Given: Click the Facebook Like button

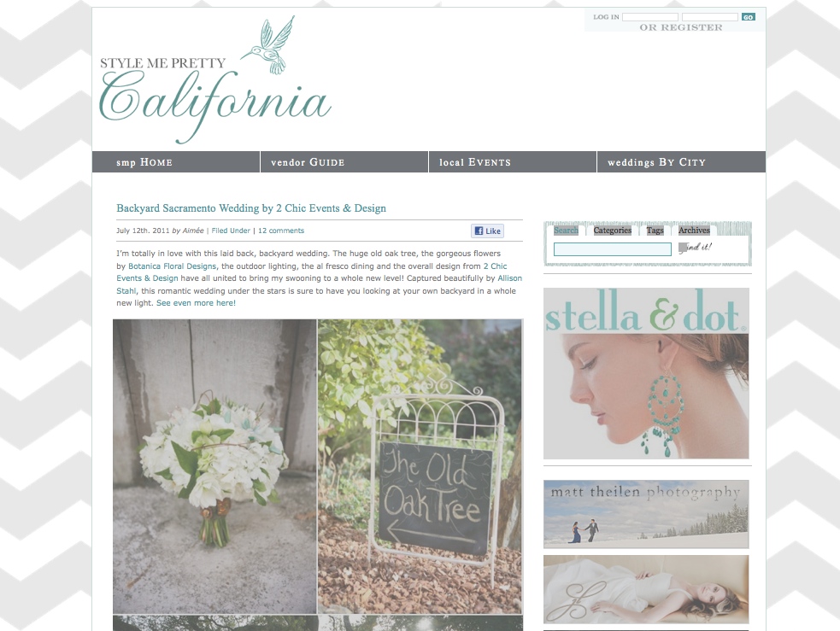Looking at the screenshot, I should point(487,231).
